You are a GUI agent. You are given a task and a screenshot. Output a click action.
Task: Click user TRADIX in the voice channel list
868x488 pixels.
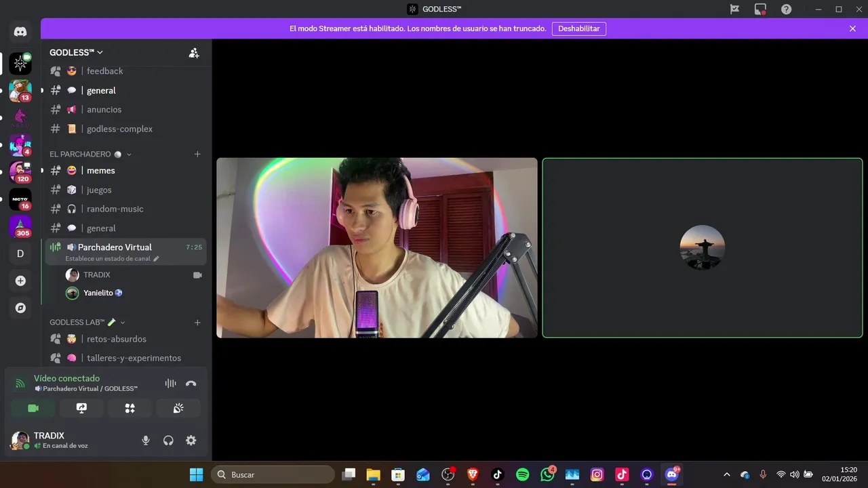[97, 275]
